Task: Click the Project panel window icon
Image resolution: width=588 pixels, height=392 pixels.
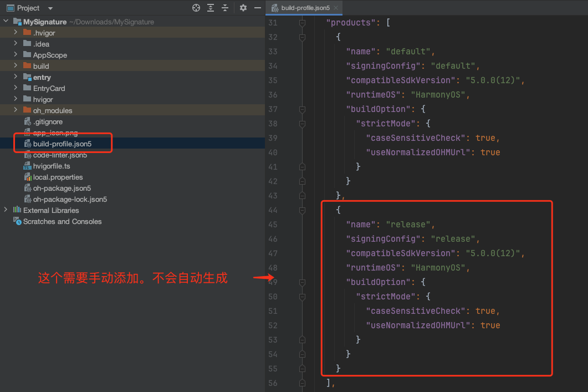Action: pyautogui.click(x=11, y=8)
